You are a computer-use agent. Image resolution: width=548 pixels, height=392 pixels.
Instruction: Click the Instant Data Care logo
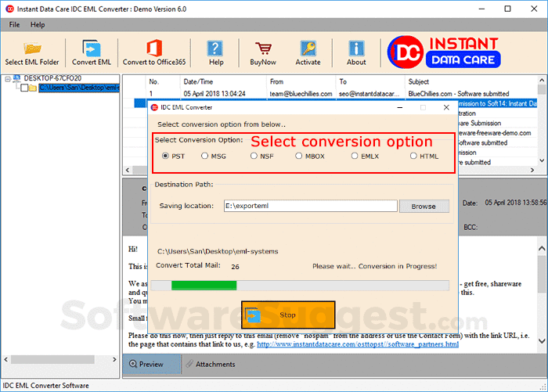point(444,52)
